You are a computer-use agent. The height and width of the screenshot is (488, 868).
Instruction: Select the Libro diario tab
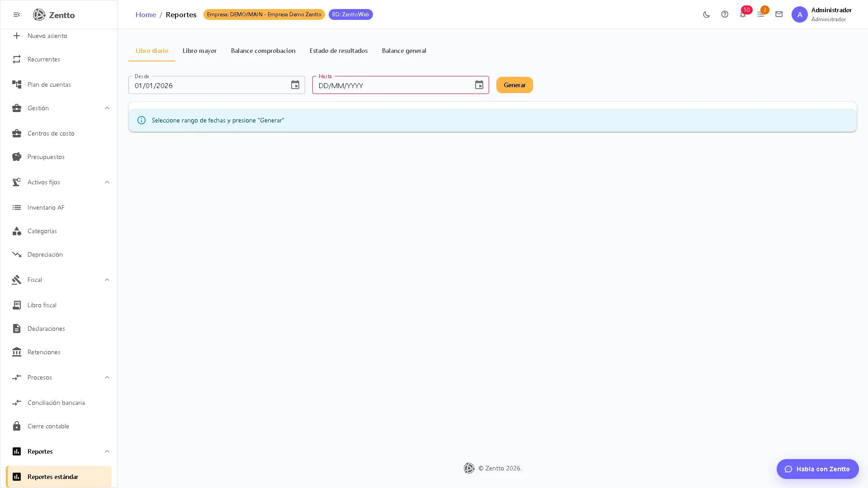point(152,51)
